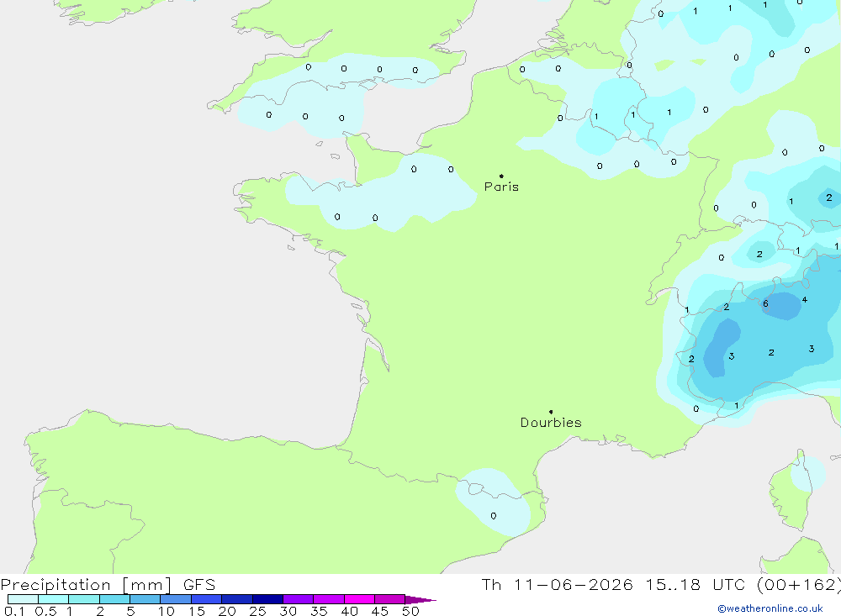Pick the 30–35 mm purple legend swatch
Viewport: 841px width, 616px height.
point(298,599)
